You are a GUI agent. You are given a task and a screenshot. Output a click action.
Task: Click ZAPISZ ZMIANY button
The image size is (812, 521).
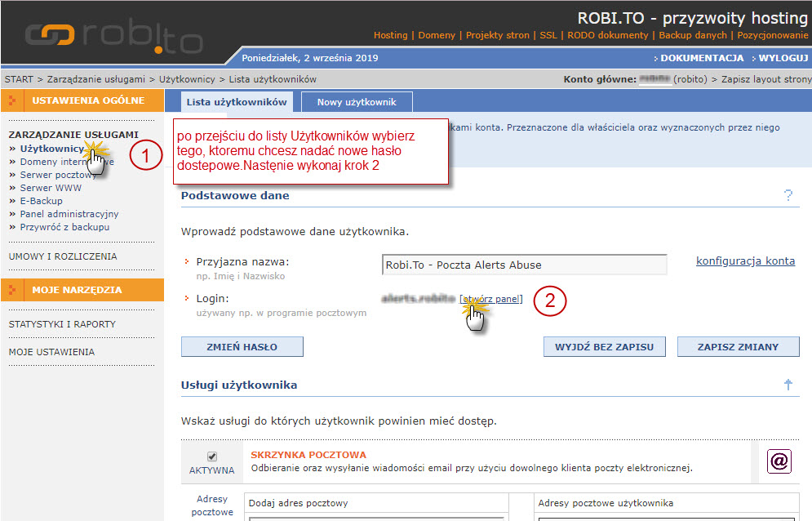(x=738, y=347)
